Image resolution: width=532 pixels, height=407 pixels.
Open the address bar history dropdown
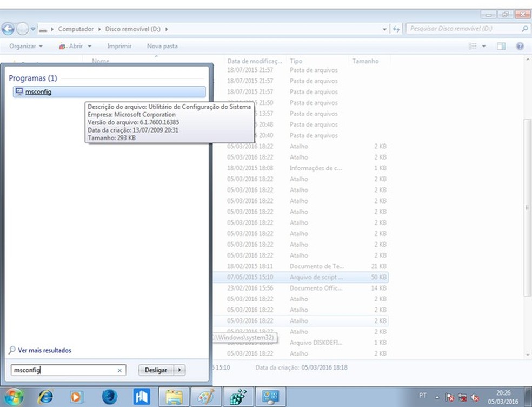(x=384, y=29)
